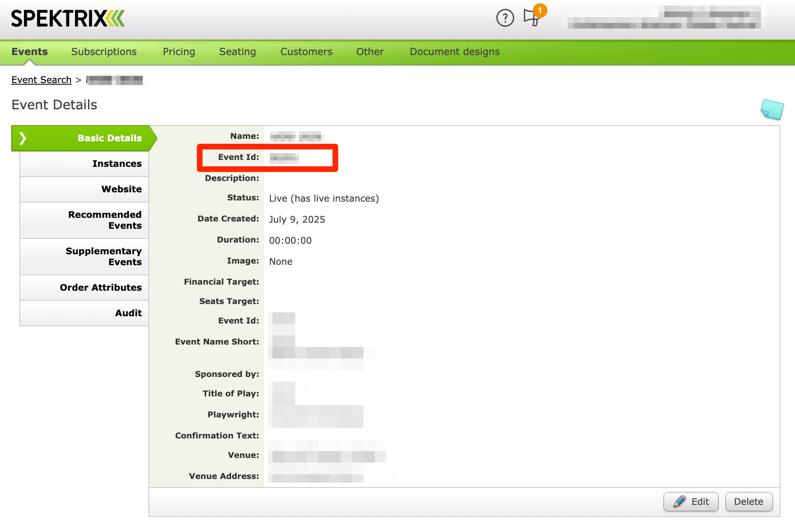
Task: Follow the Event Search breadcrumb link
Action: (x=41, y=80)
